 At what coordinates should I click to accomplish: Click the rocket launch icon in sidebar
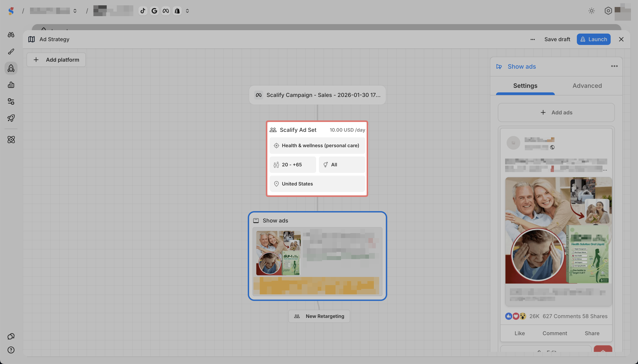[11, 118]
